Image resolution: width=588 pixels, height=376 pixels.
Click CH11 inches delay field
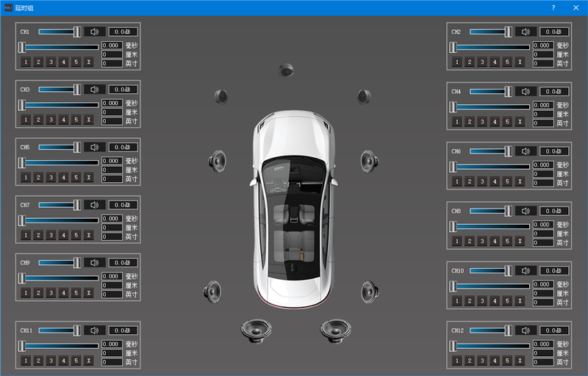[112, 362]
